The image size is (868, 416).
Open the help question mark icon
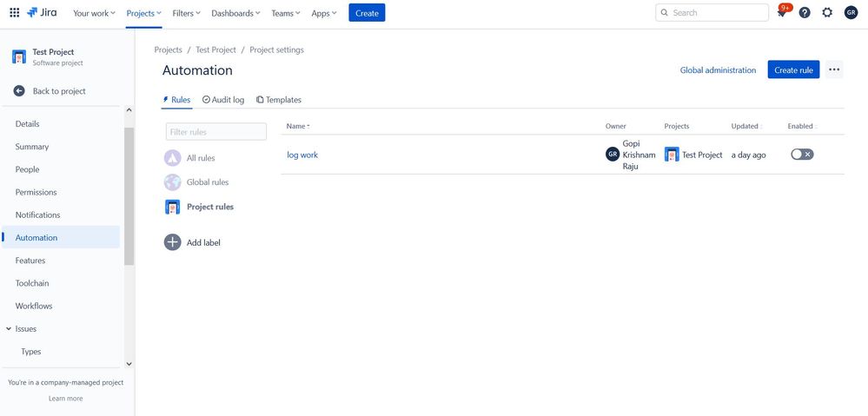(x=805, y=13)
